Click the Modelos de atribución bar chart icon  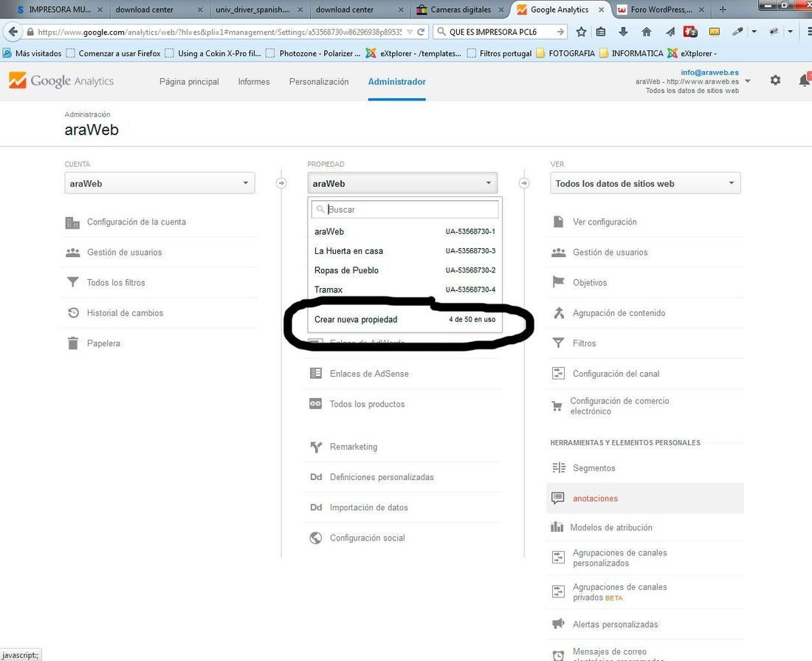[557, 527]
